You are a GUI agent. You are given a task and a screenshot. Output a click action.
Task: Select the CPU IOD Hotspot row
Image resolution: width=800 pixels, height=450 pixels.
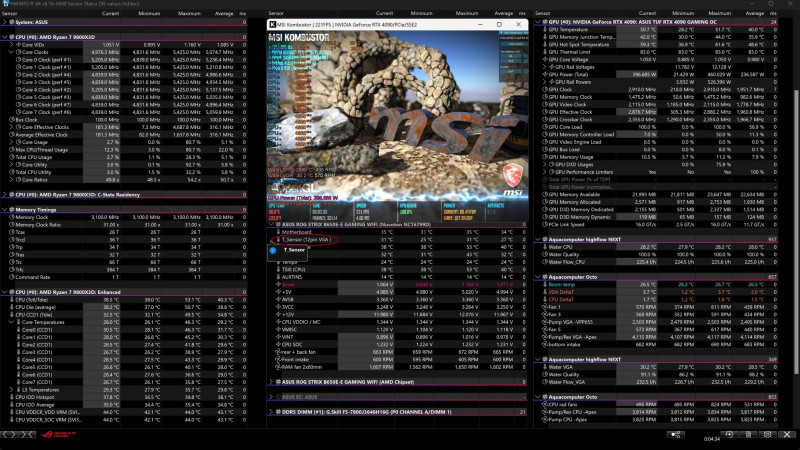[123, 397]
